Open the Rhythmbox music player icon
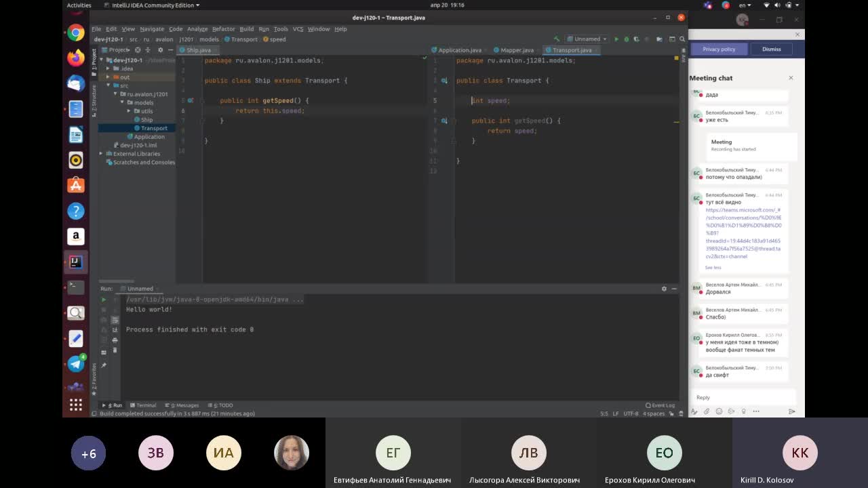The height and width of the screenshot is (488, 868). click(x=76, y=160)
